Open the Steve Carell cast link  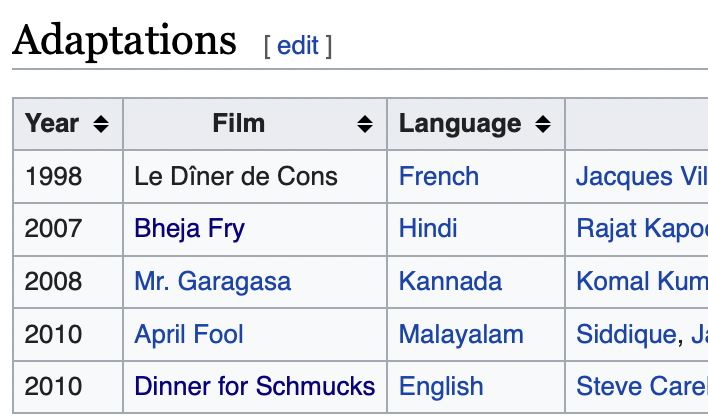pyautogui.click(x=641, y=386)
